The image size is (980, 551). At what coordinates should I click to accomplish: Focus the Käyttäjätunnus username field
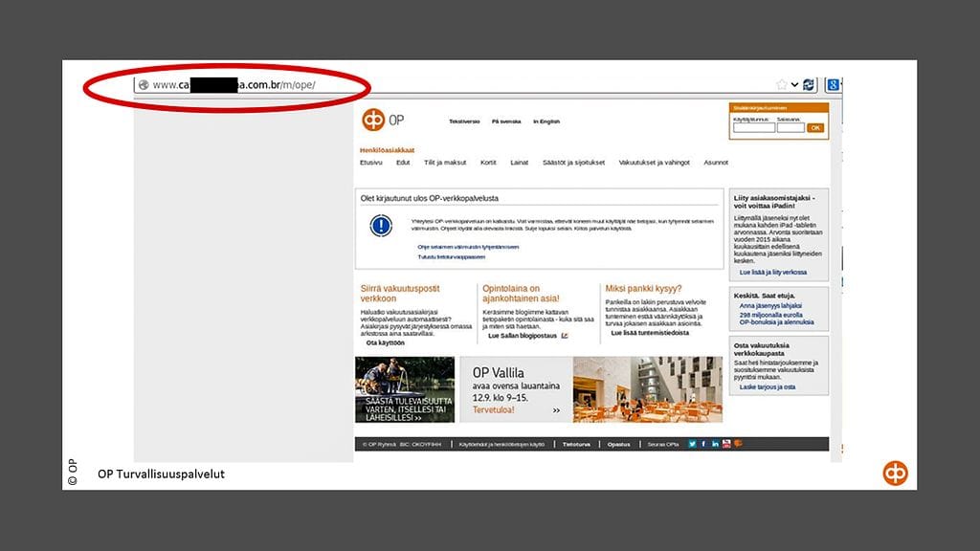[x=746, y=127]
